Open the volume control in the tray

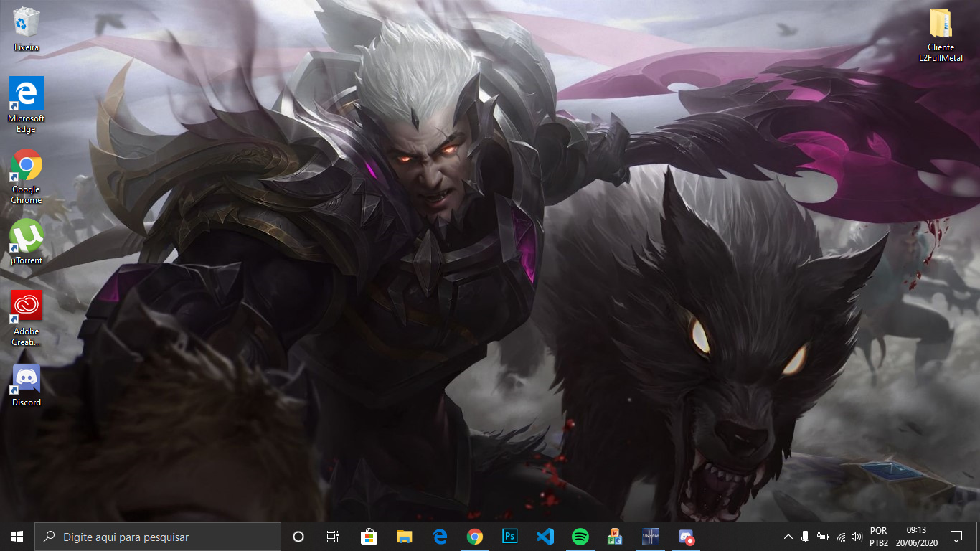click(857, 537)
